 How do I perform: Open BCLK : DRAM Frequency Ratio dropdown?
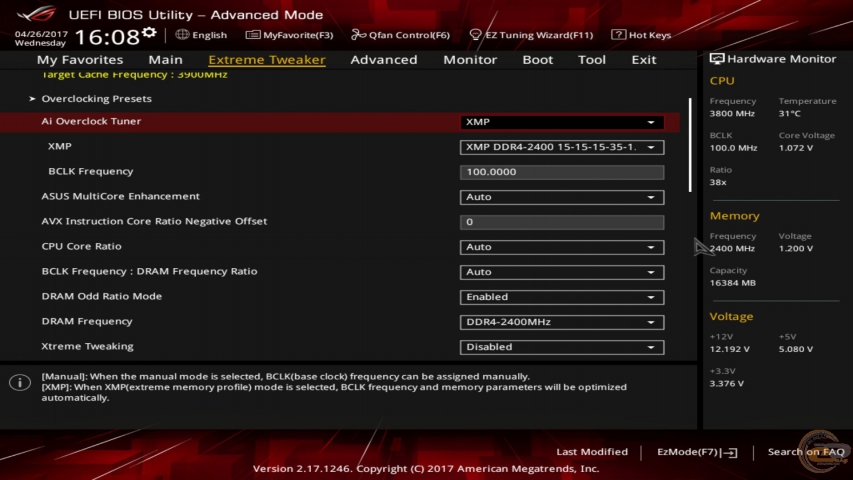click(562, 272)
